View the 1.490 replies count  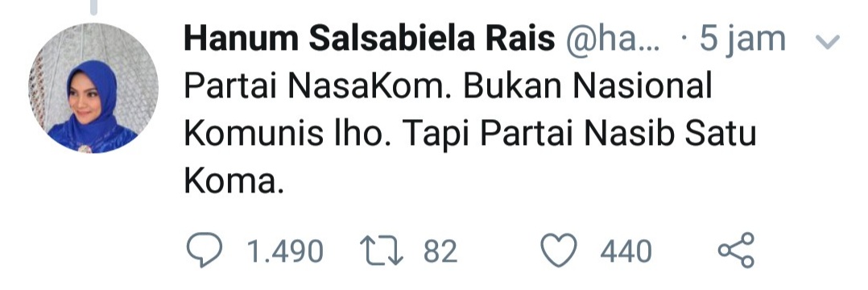(284, 251)
